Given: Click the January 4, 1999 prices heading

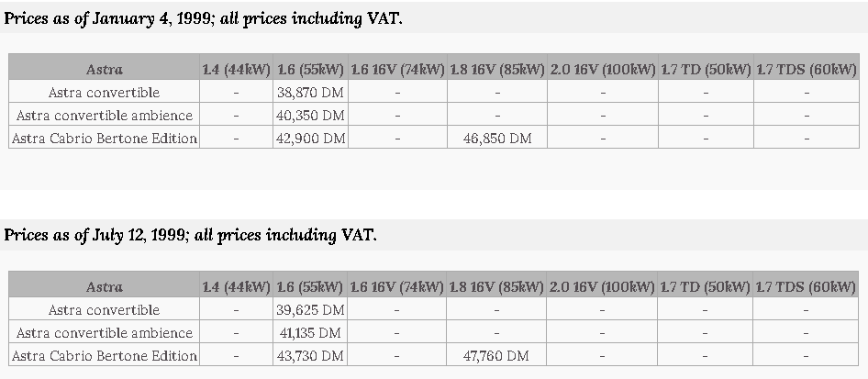Looking at the screenshot, I should point(203,18).
